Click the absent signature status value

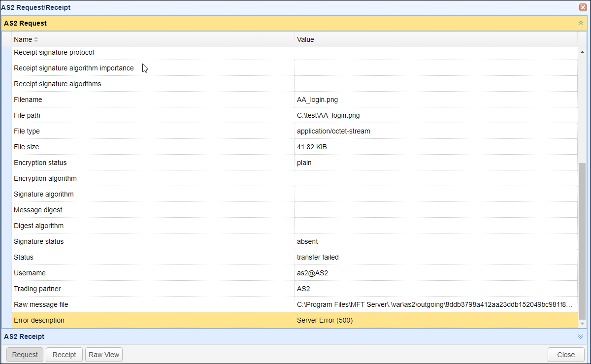coord(307,241)
